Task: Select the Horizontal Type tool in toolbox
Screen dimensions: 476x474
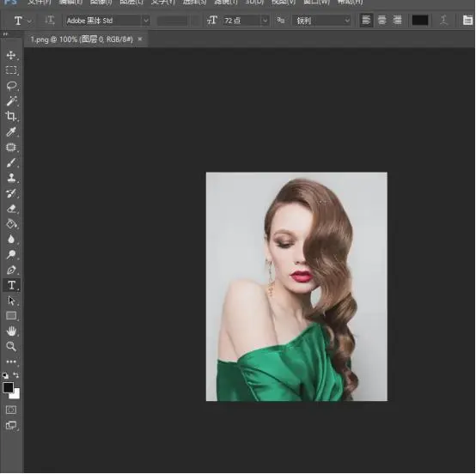Action: [x=11, y=285]
